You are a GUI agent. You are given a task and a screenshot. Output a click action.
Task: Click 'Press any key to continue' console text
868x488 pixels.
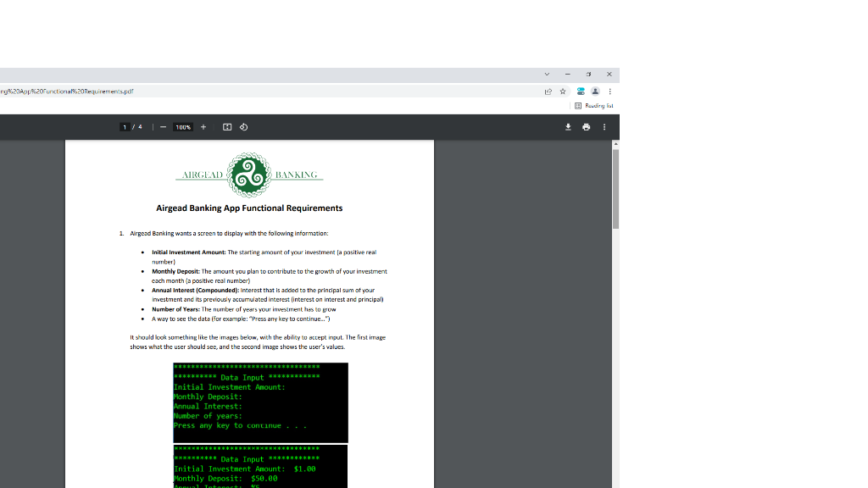click(x=240, y=425)
